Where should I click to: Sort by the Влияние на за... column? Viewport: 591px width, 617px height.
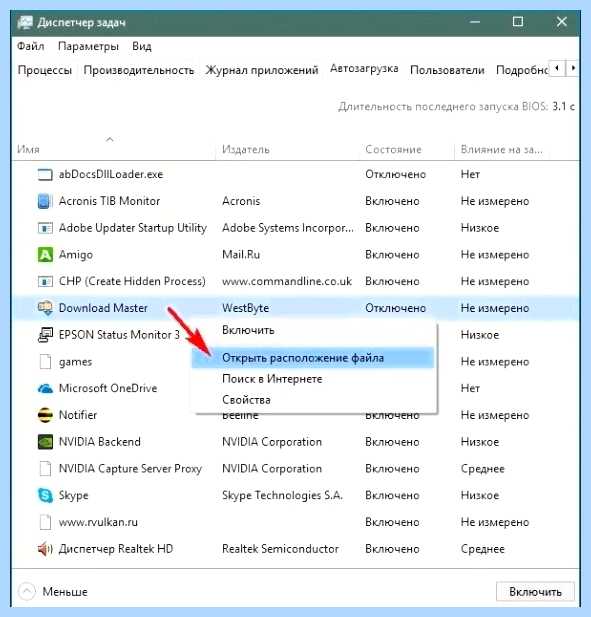coord(501,150)
